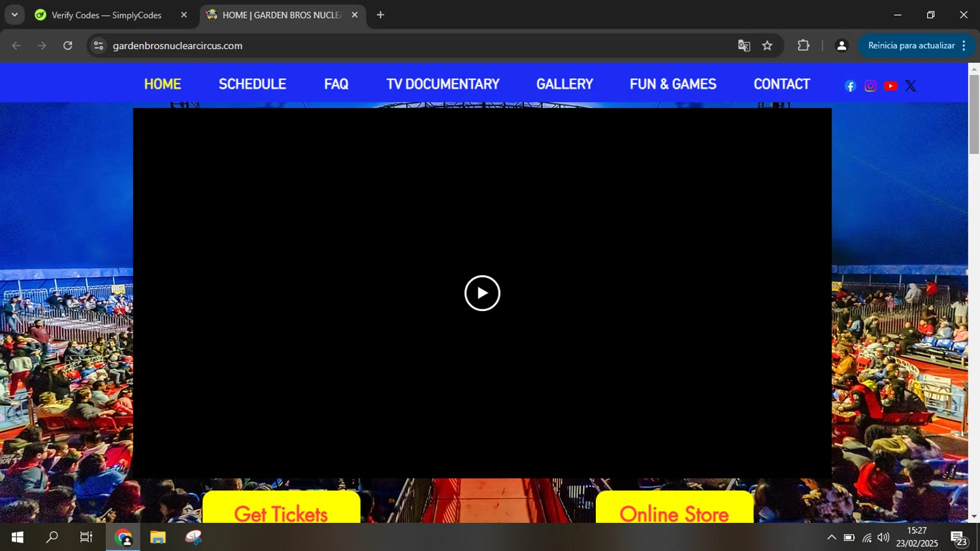Click the yellow Online Store button

click(x=674, y=507)
